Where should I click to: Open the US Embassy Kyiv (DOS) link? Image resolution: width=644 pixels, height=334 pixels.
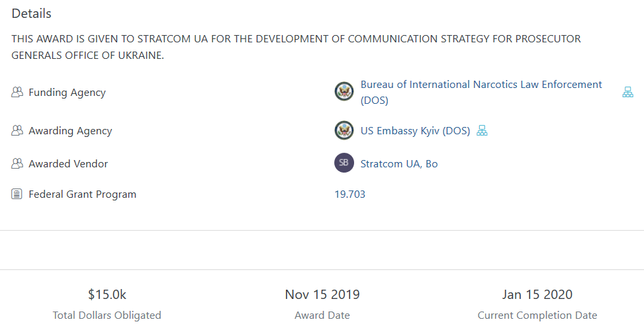[415, 131]
